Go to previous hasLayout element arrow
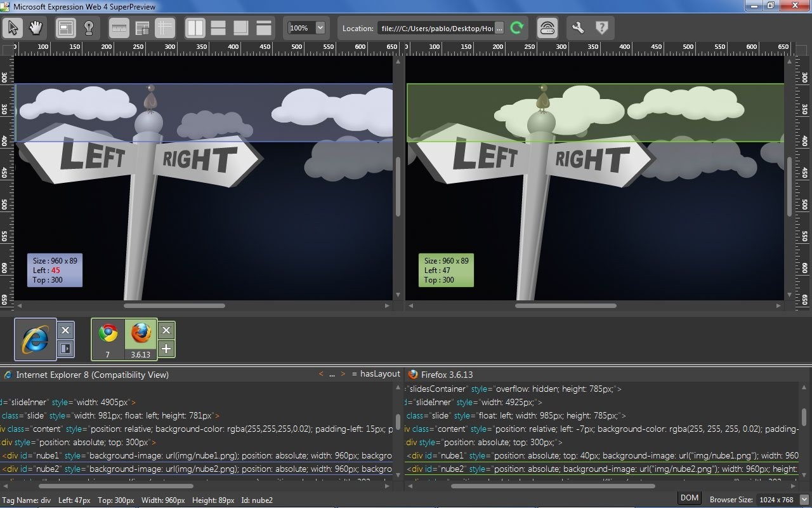Image resolution: width=812 pixels, height=508 pixels. (321, 374)
